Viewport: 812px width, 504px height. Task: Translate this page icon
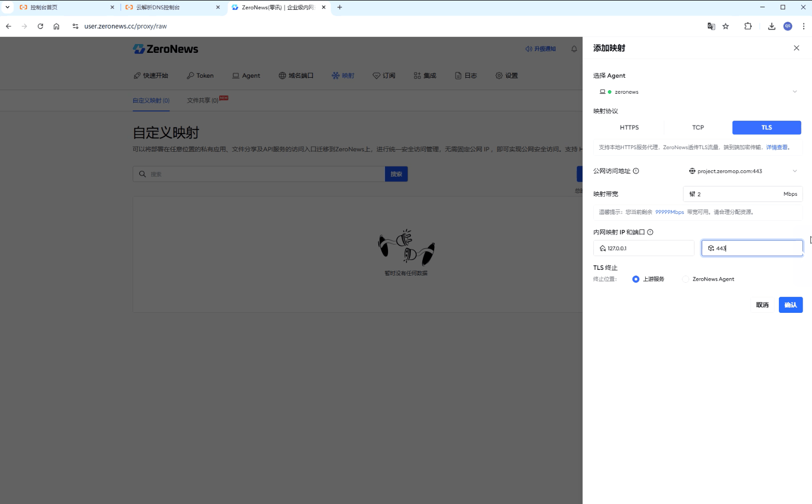pos(711,26)
